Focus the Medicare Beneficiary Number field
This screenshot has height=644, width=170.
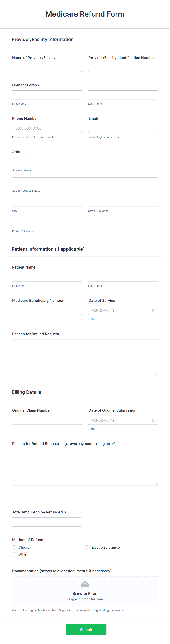point(47,310)
